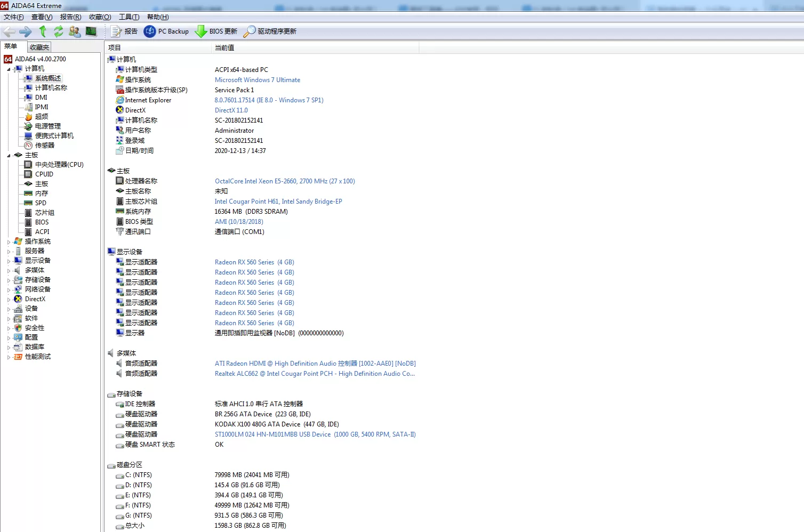The image size is (804, 532).
Task: Open the OctalCore Intel Xeon E5-2660 link
Action: point(285,181)
